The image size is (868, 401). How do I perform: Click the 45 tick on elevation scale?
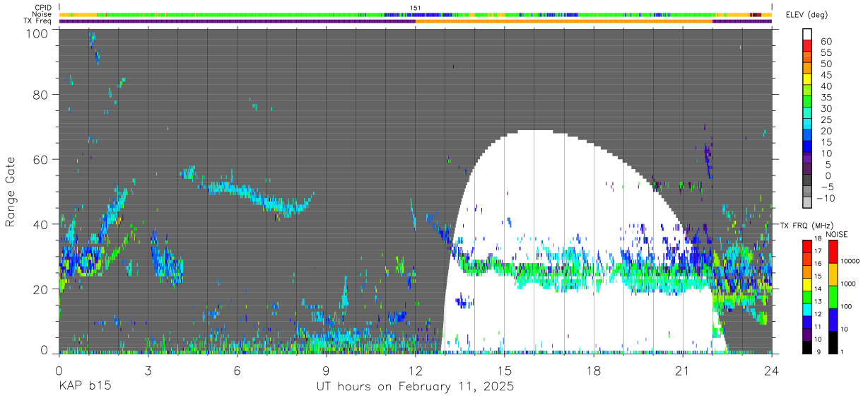[825, 75]
